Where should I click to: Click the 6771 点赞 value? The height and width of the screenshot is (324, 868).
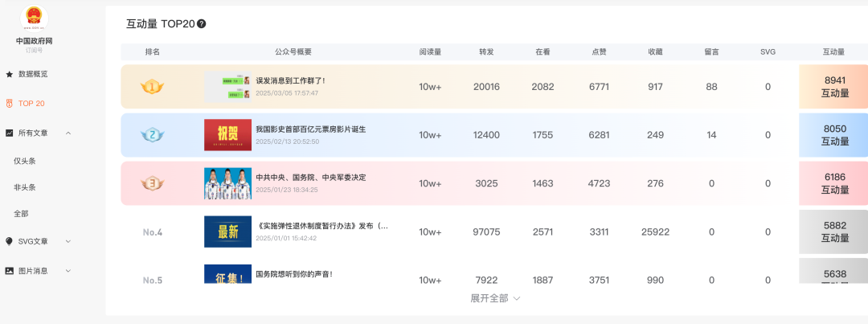[599, 86]
